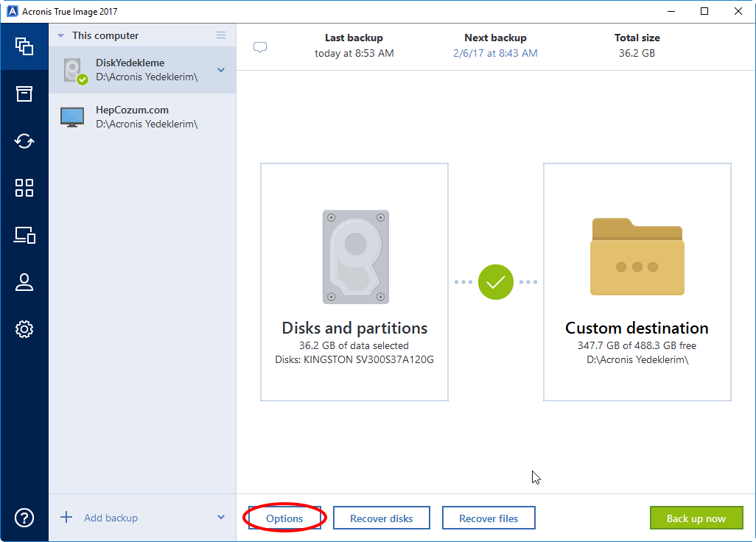
Task: Click the plus icon beside Add backup
Action: coord(66,518)
